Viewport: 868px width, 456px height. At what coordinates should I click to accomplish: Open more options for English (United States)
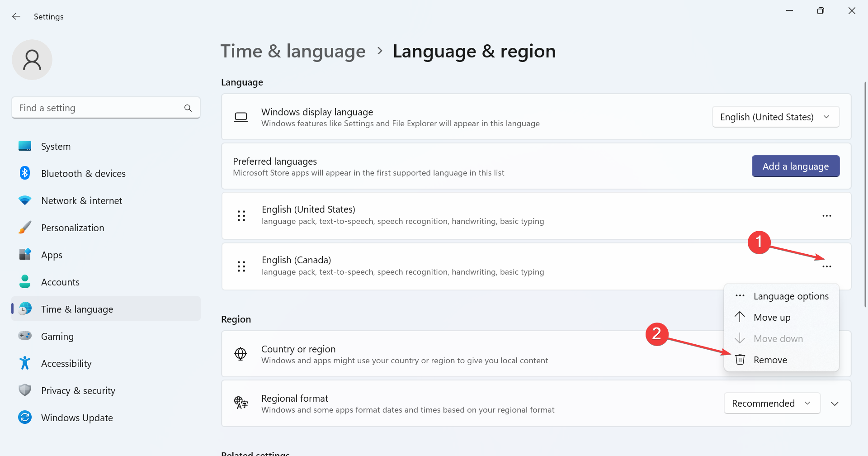(827, 216)
